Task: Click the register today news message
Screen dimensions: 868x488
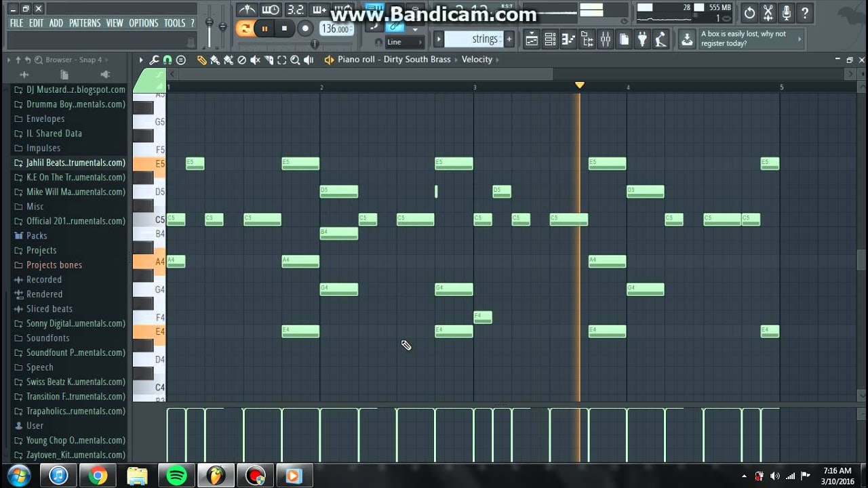Action: tap(751, 39)
